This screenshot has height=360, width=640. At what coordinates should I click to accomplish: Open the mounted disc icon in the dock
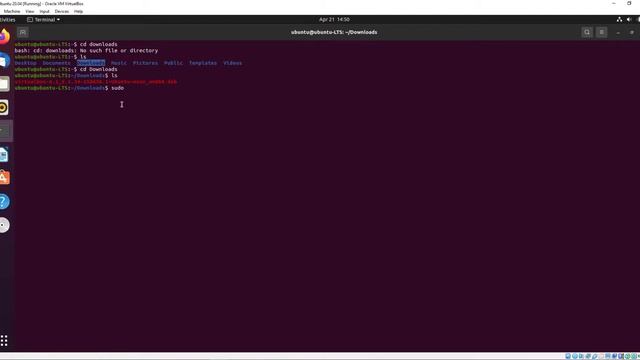[x=4, y=225]
